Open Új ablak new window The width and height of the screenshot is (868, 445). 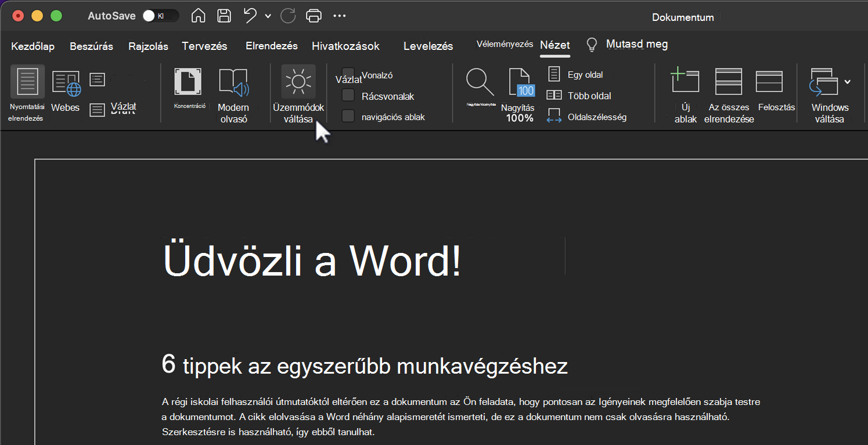point(685,80)
